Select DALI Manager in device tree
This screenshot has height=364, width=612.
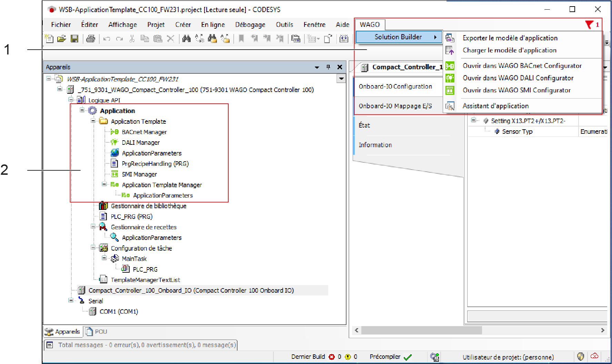(140, 143)
